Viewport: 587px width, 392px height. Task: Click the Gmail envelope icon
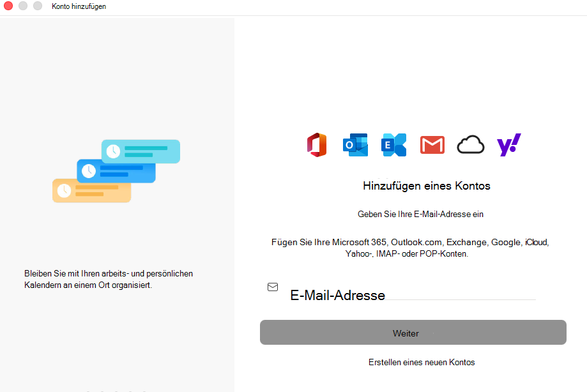pyautogui.click(x=432, y=145)
